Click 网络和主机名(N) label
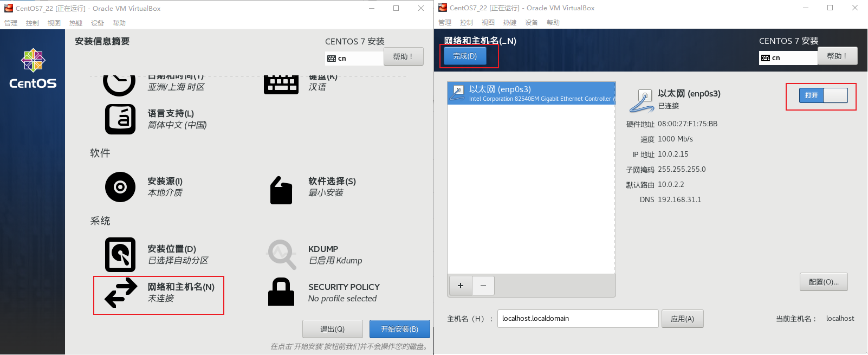The image size is (868, 355). pyautogui.click(x=181, y=287)
